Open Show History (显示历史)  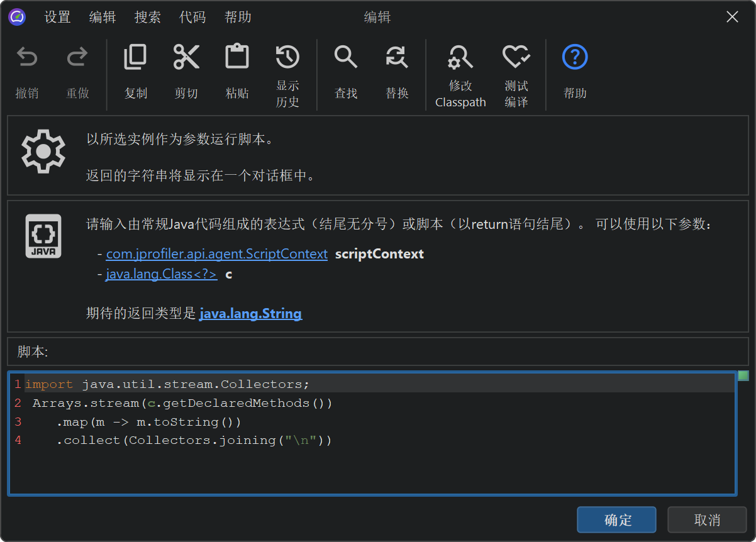(x=287, y=58)
